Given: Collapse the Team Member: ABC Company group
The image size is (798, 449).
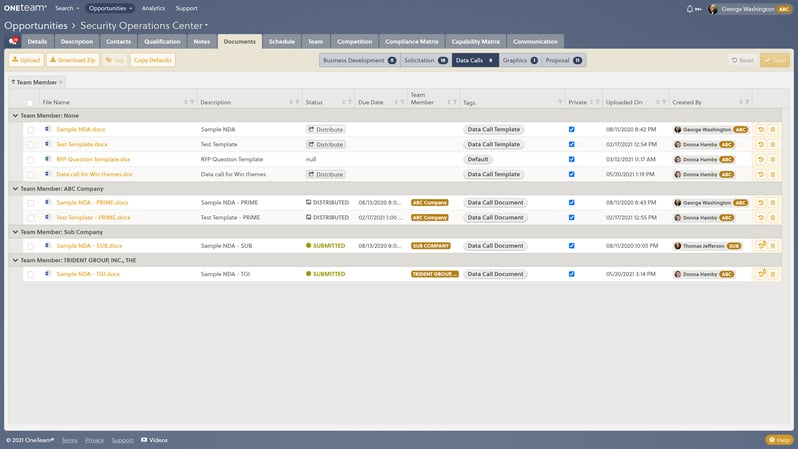Looking at the screenshot, I should (x=15, y=188).
